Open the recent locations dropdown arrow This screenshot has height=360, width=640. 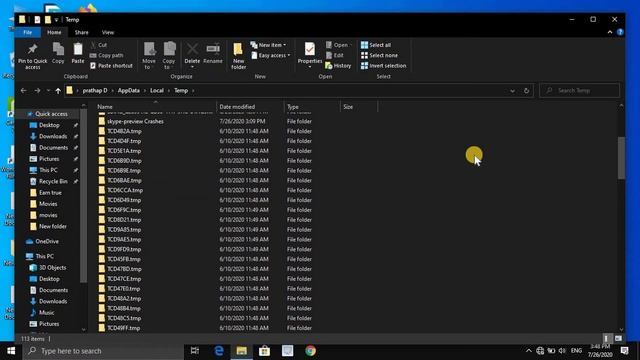coord(48,91)
